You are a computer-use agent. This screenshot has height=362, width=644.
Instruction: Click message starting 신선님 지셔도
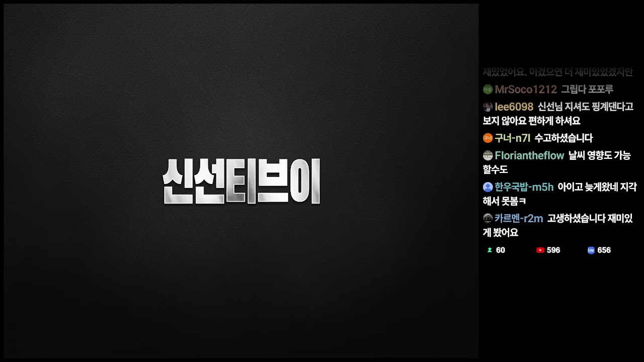point(558,114)
